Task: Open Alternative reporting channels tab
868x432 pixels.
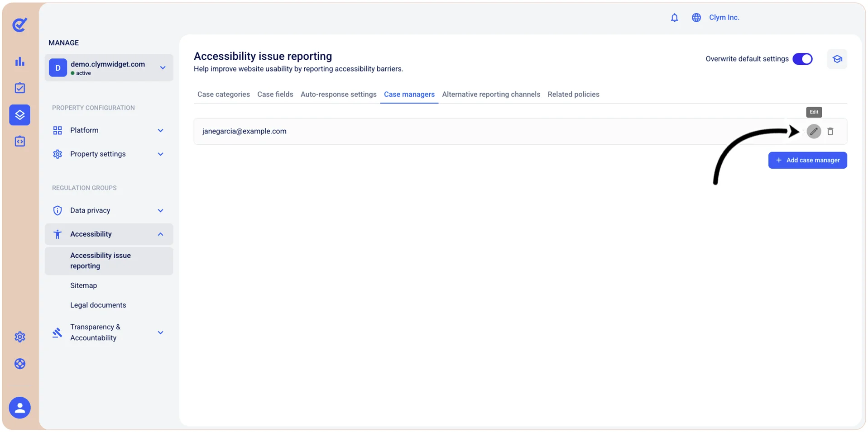Action: coord(491,94)
